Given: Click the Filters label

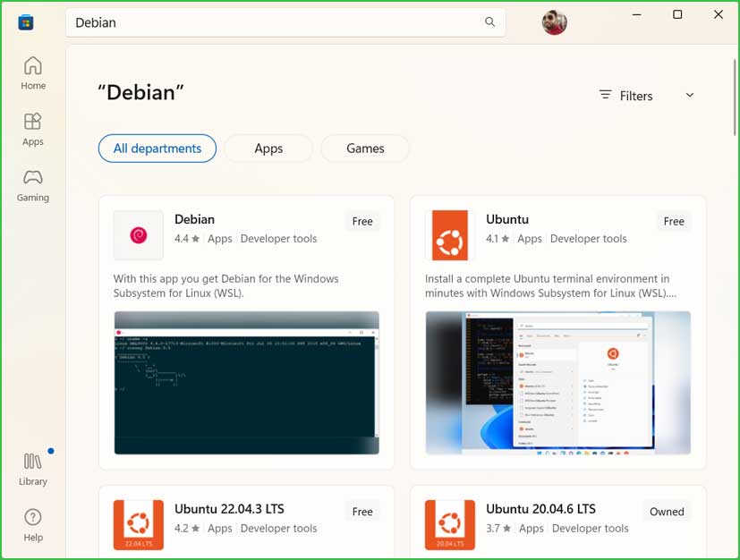Looking at the screenshot, I should coord(635,96).
